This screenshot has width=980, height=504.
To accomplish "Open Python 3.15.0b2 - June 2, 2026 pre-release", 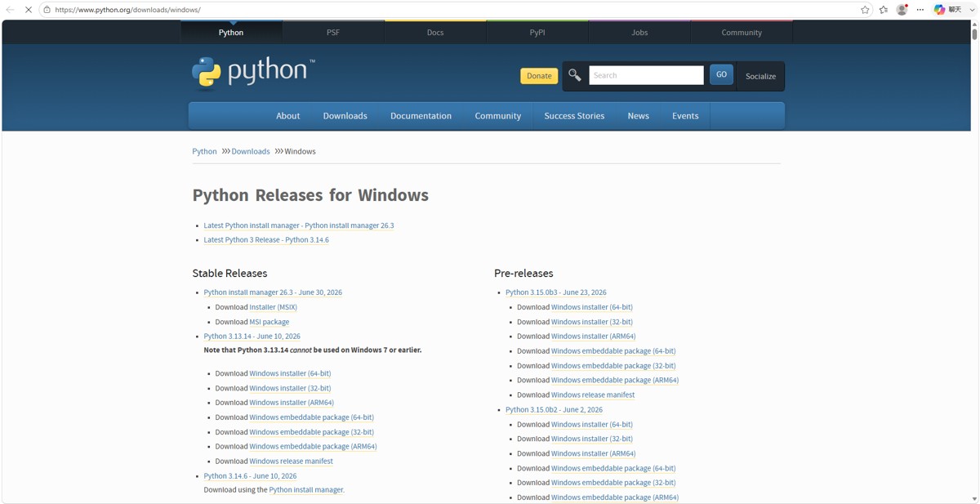I will pyautogui.click(x=554, y=410).
